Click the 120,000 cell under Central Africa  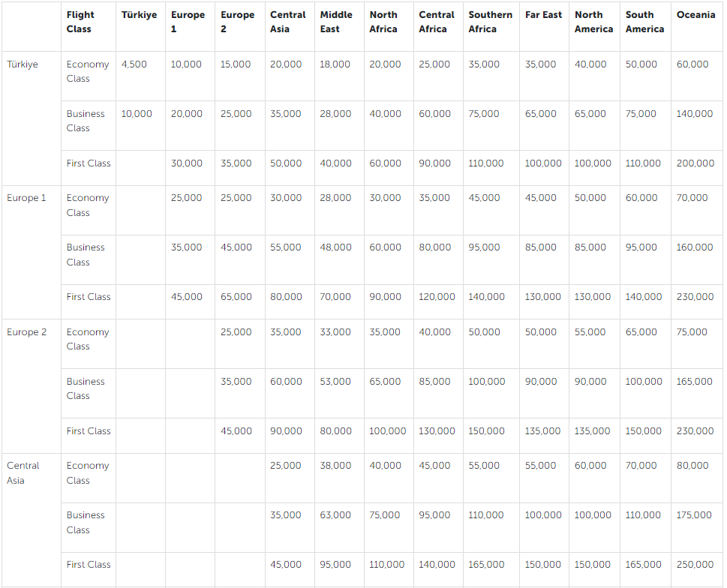pos(437,297)
